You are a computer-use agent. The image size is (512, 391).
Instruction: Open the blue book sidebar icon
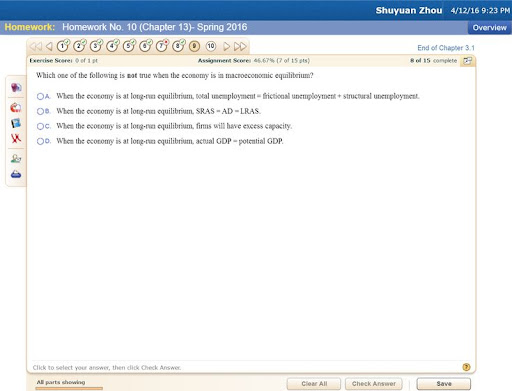[x=16, y=123]
